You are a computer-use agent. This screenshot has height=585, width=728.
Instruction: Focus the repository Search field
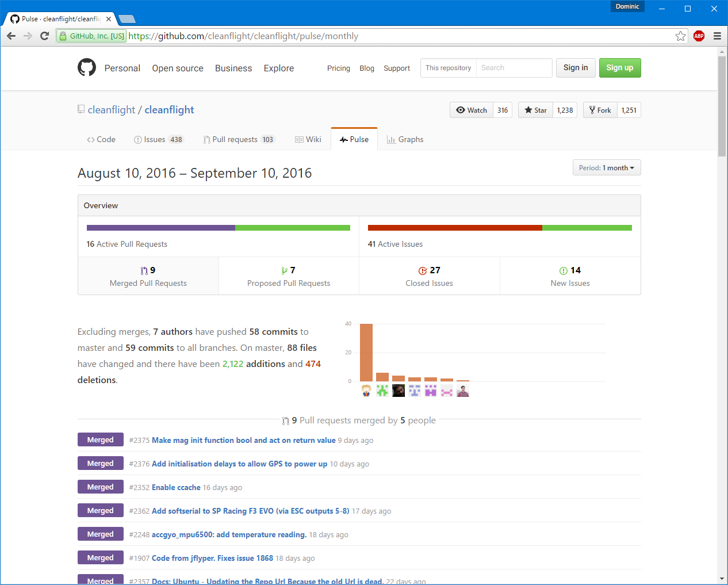514,68
